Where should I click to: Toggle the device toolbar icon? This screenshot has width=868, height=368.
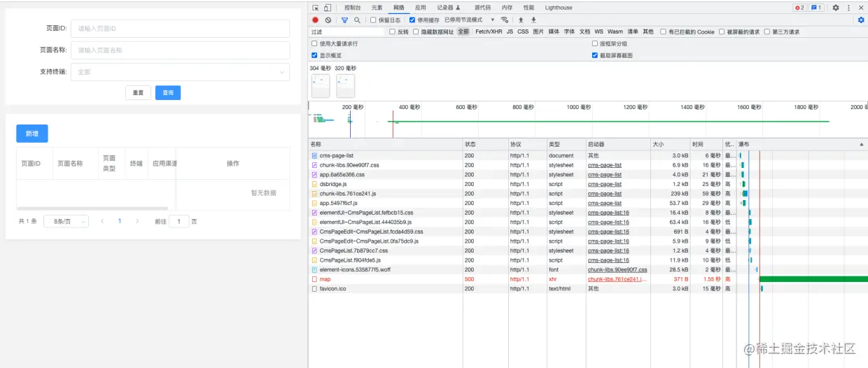[x=327, y=8]
